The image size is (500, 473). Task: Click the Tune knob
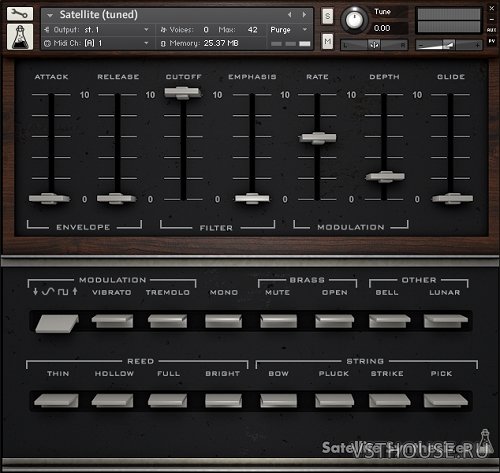pos(354,19)
